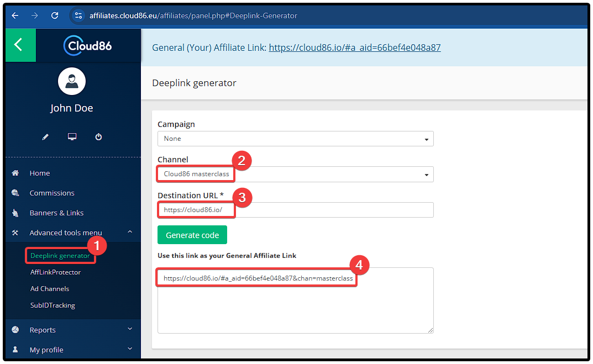Select Deeplink generator submenu item
593x364 pixels.
pos(60,256)
